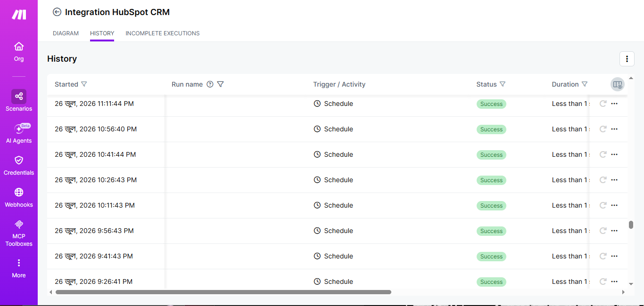This screenshot has width=644, height=306.
Task: Rerun the 10:26:43 PM execution
Action: tap(603, 180)
